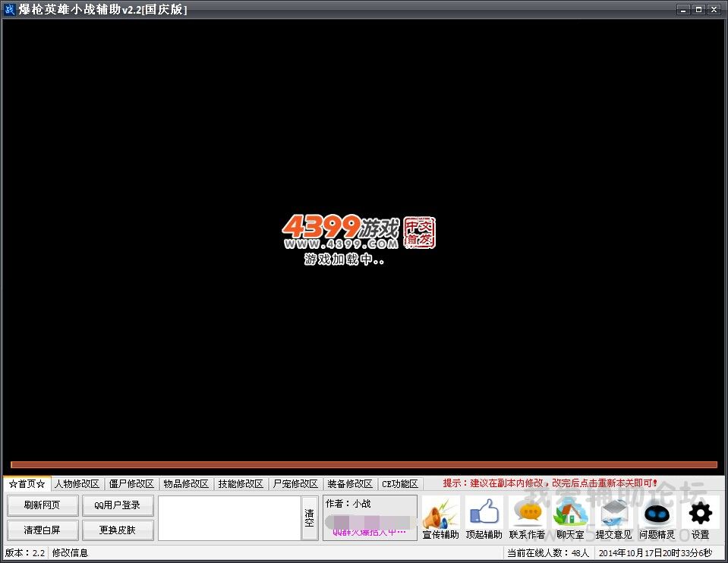The width and height of the screenshot is (728, 563).
Task: Open the 僵尸修改区 tab
Action: 131,483
